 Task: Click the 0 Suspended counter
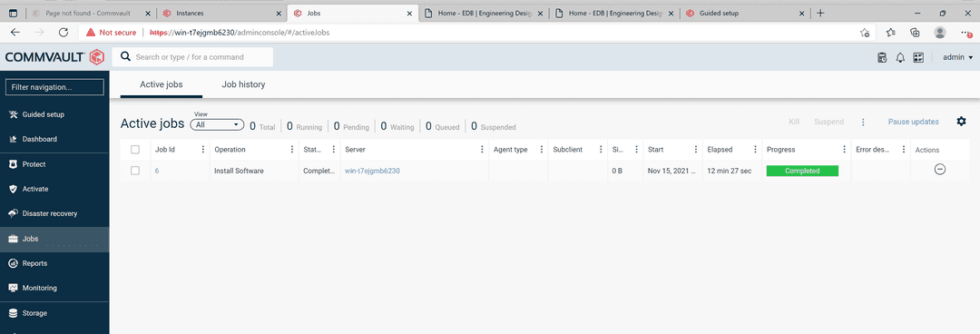[493, 126]
